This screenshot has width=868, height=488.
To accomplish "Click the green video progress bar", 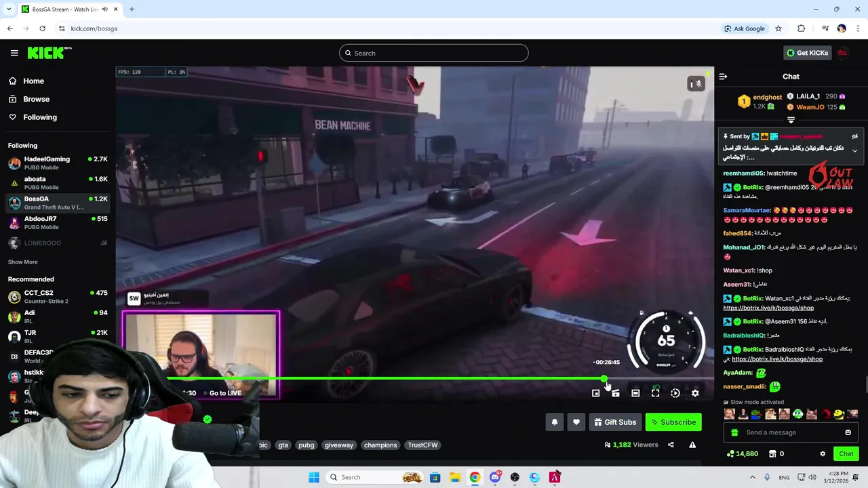I will 384,378.
